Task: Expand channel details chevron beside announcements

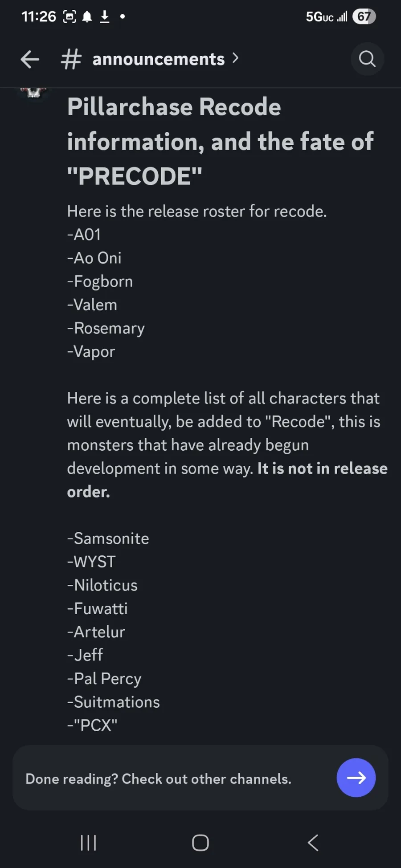Action: tap(236, 58)
